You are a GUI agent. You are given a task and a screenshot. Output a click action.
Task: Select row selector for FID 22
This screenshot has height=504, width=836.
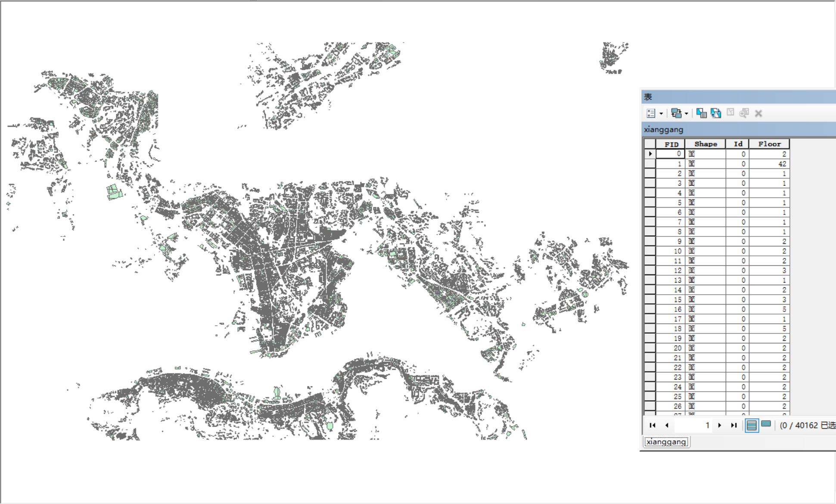coord(650,367)
